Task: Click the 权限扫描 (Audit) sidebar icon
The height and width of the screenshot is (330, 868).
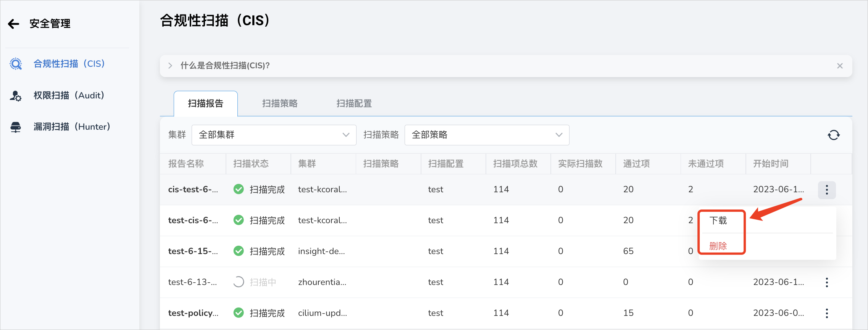Action: tap(16, 95)
